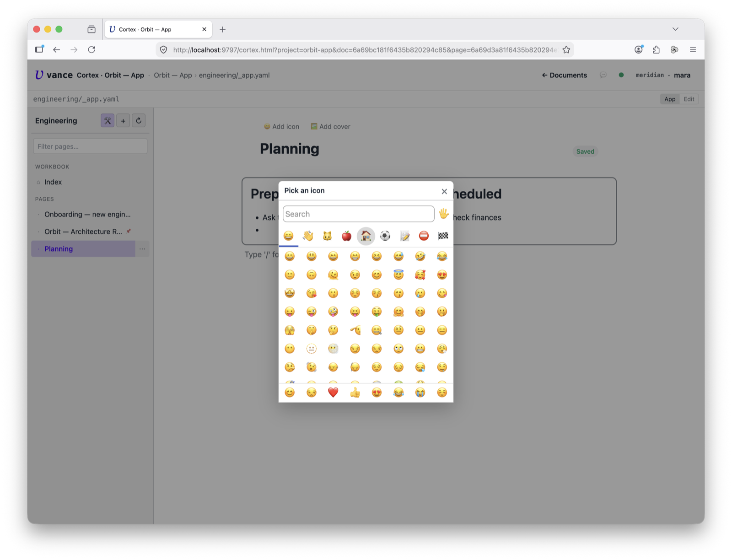This screenshot has width=732, height=560.
Task: Open the Engineering workbook tools icon
Action: tap(108, 121)
